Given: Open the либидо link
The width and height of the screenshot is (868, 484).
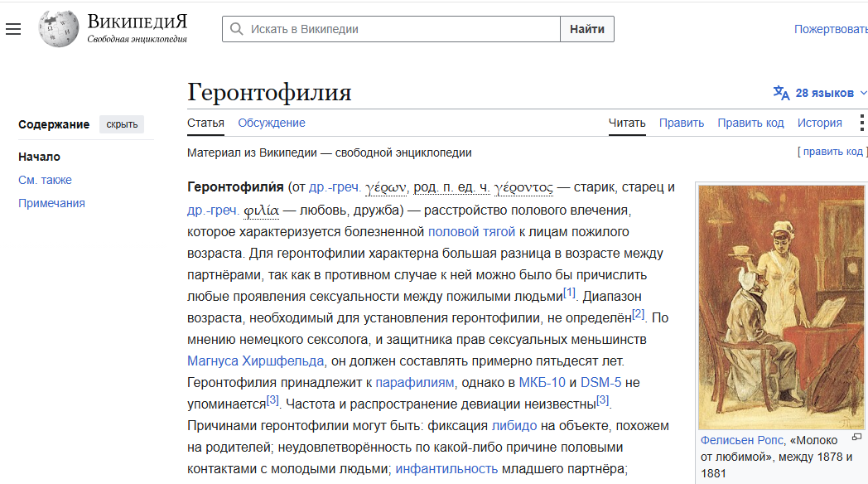Looking at the screenshot, I should (514, 426).
